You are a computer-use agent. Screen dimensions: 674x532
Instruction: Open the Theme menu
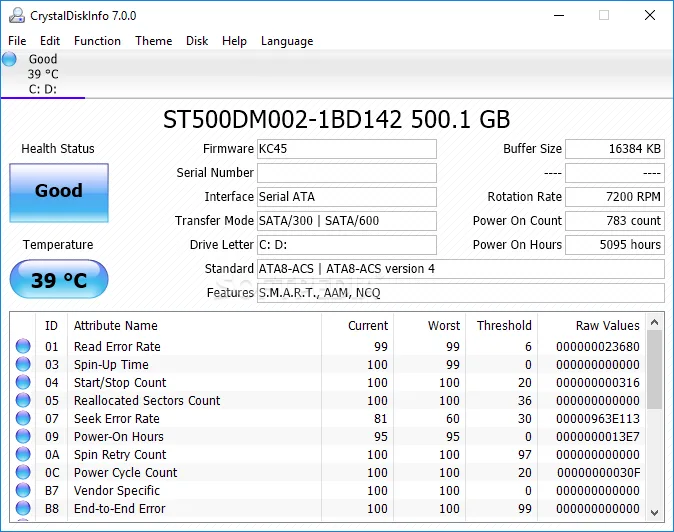coord(153,41)
